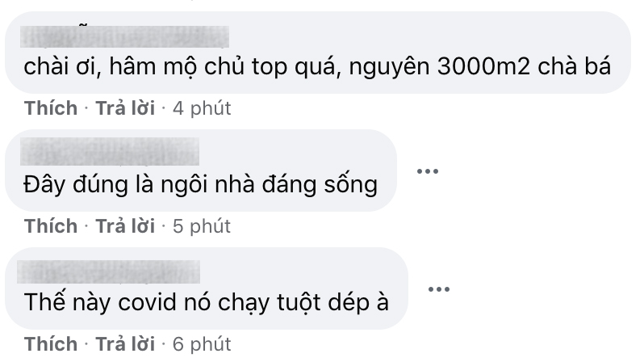Image resolution: width=644 pixels, height=362 pixels.
Task: Click Thích under the 'ngôi nhà đáng sống' comment
Action: pos(51,226)
